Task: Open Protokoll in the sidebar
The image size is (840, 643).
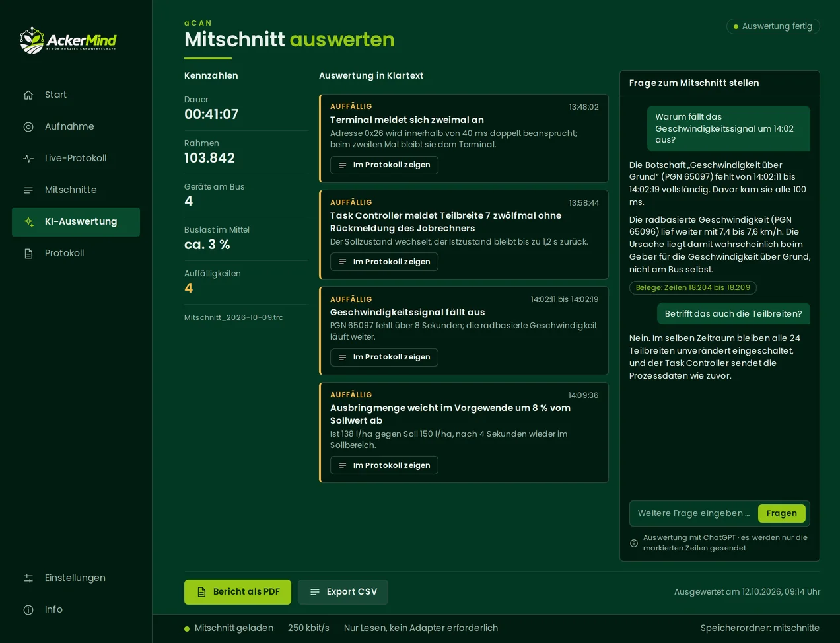Action: coord(76,253)
